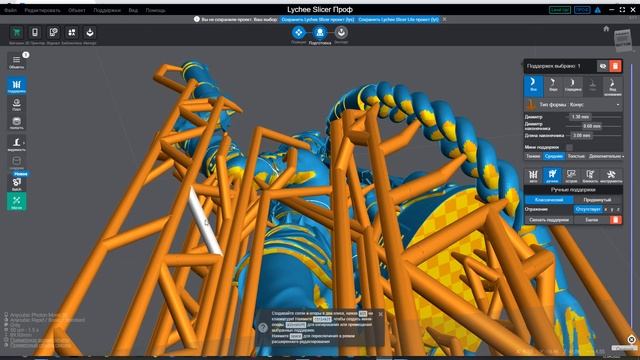
Task: Edit the tip diameter 0.60 mm field
Action: (591, 126)
